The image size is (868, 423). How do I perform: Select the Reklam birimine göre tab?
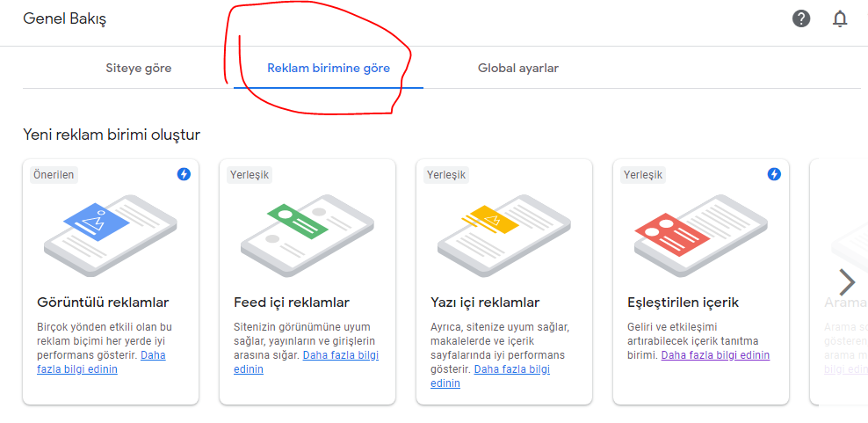tap(329, 69)
